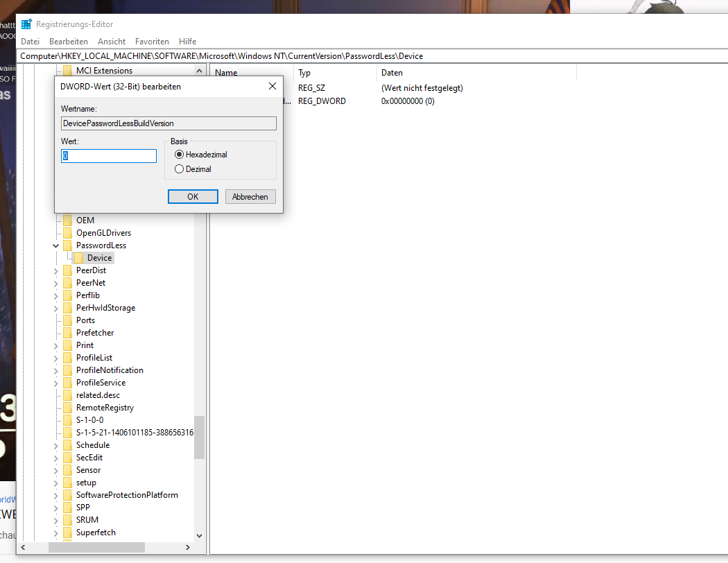Select the Hexadezimal radio button
This screenshot has width=728, height=563.
point(179,155)
